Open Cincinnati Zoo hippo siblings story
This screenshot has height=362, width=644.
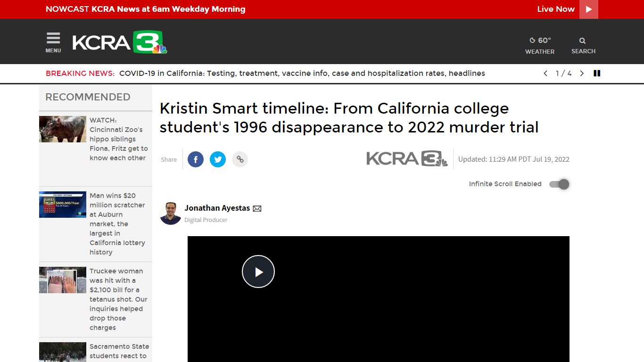[x=119, y=139]
